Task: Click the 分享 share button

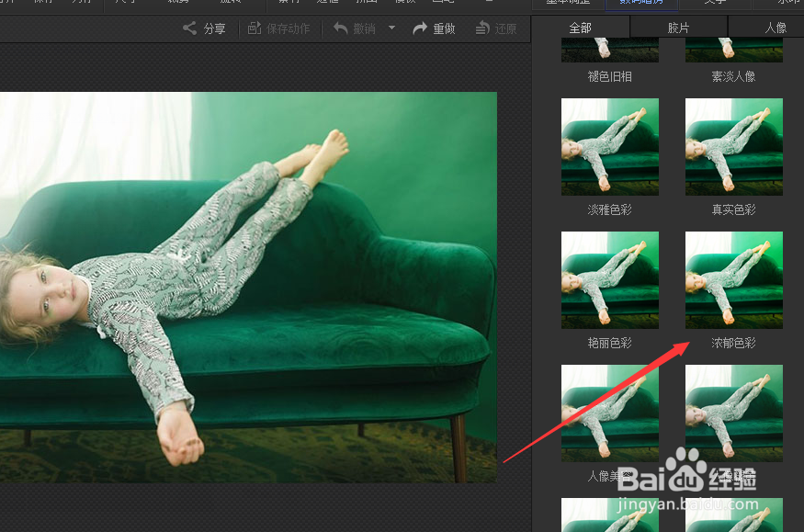Action: coord(204,28)
